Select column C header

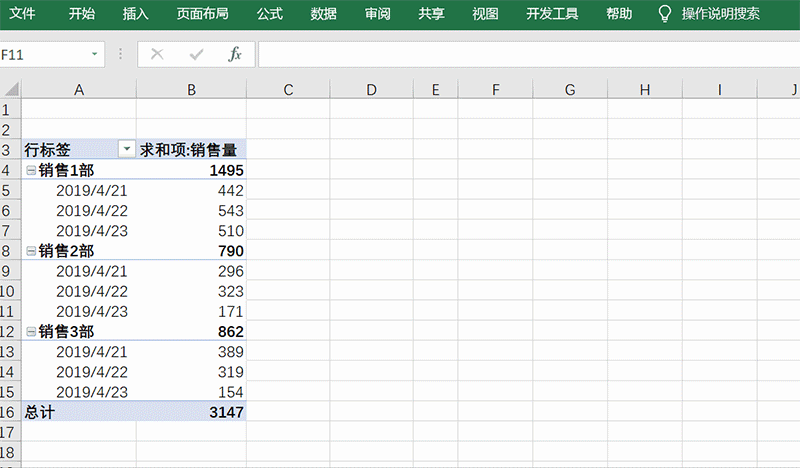coord(288,90)
